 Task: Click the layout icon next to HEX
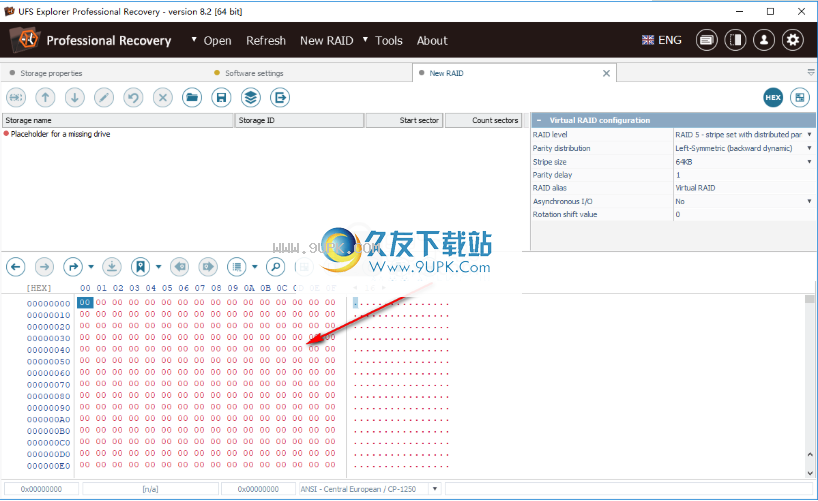800,98
